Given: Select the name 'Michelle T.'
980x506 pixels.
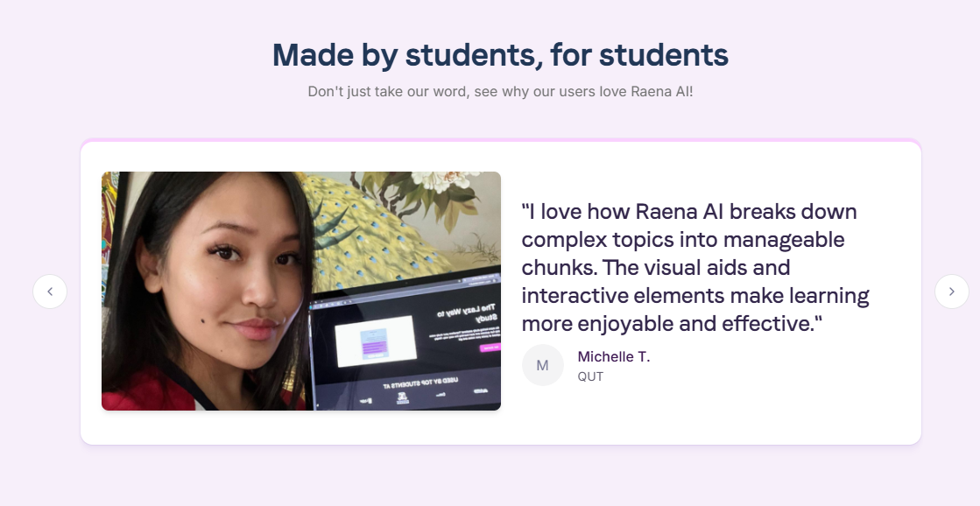Looking at the screenshot, I should click(x=614, y=356).
